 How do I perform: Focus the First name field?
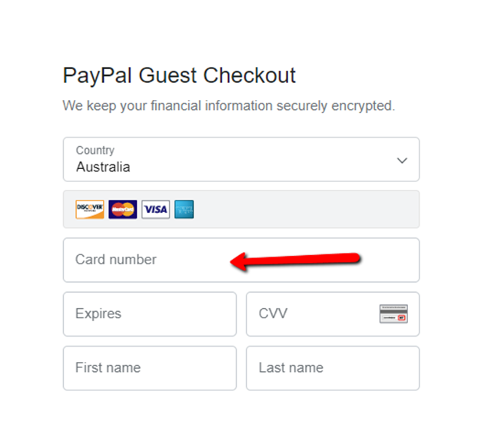tap(150, 368)
